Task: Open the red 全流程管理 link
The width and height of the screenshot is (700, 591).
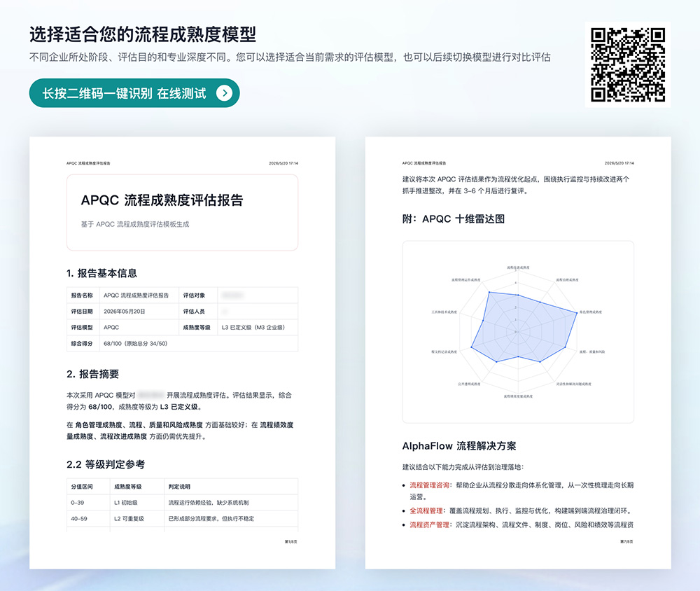Action: [x=426, y=510]
